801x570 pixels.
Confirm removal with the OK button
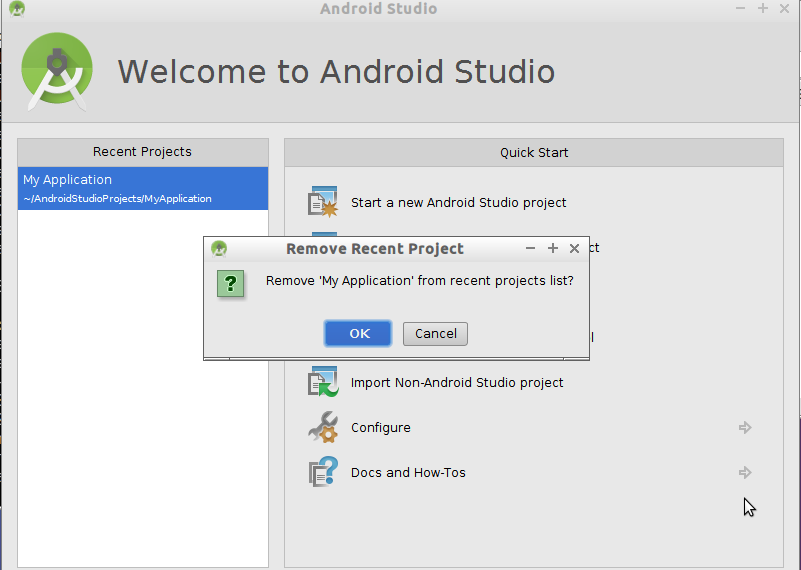358,334
